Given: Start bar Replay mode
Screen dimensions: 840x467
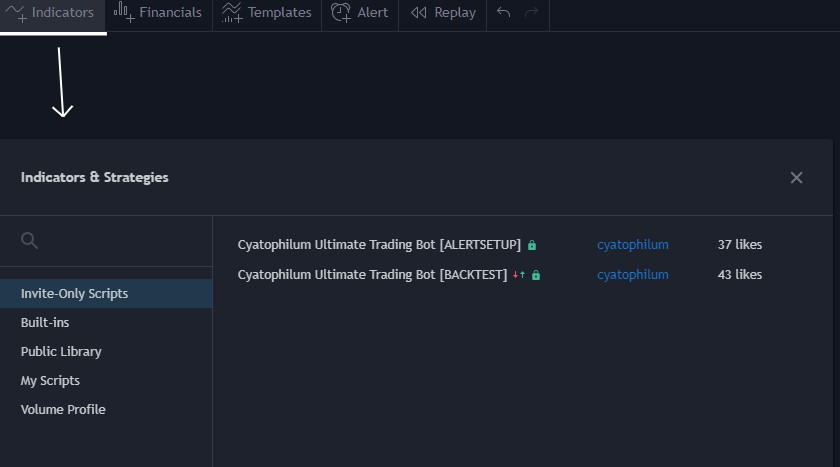Looking at the screenshot, I should tap(442, 13).
